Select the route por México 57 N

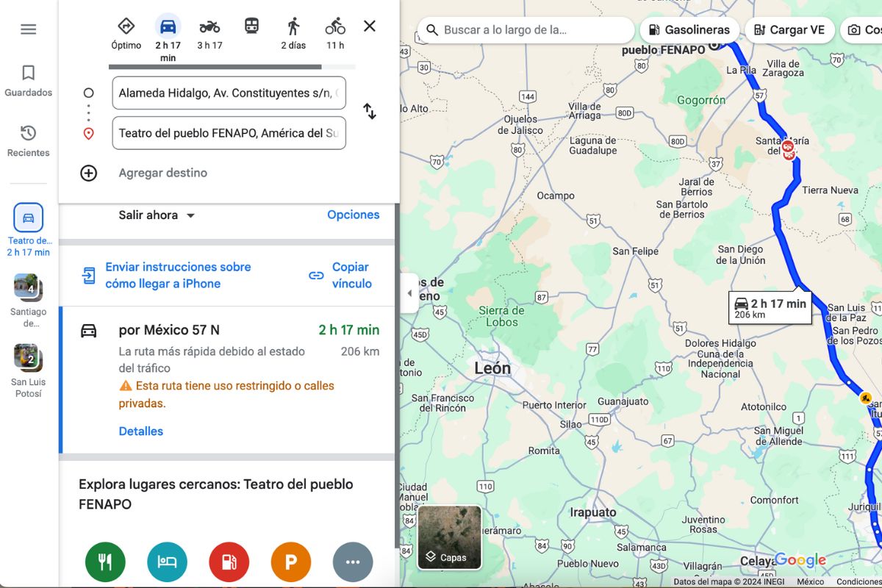pyautogui.click(x=229, y=380)
